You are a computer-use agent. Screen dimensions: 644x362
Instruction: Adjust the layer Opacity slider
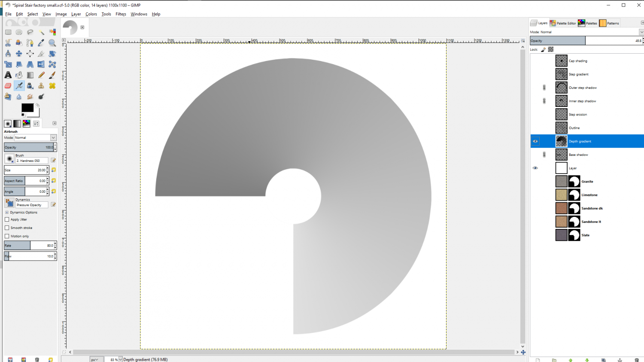[585, 41]
